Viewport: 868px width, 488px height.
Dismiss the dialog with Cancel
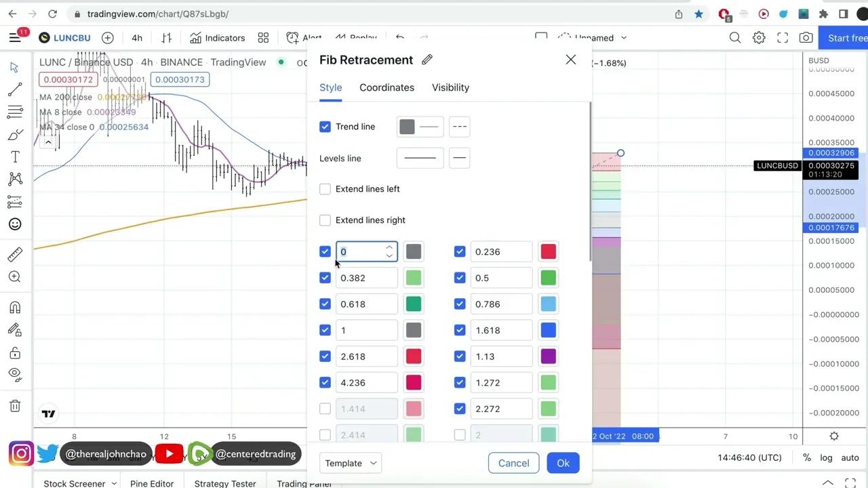[513, 463]
